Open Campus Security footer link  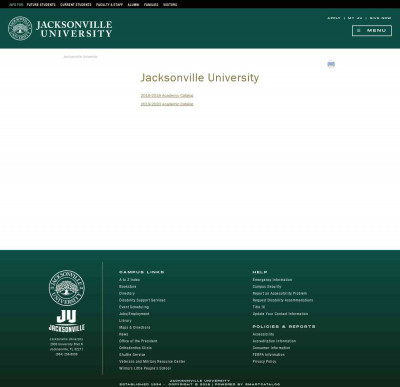tap(267, 287)
